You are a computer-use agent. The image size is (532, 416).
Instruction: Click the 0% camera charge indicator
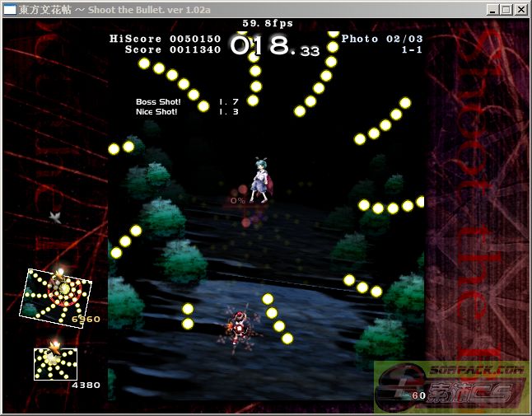click(x=237, y=200)
